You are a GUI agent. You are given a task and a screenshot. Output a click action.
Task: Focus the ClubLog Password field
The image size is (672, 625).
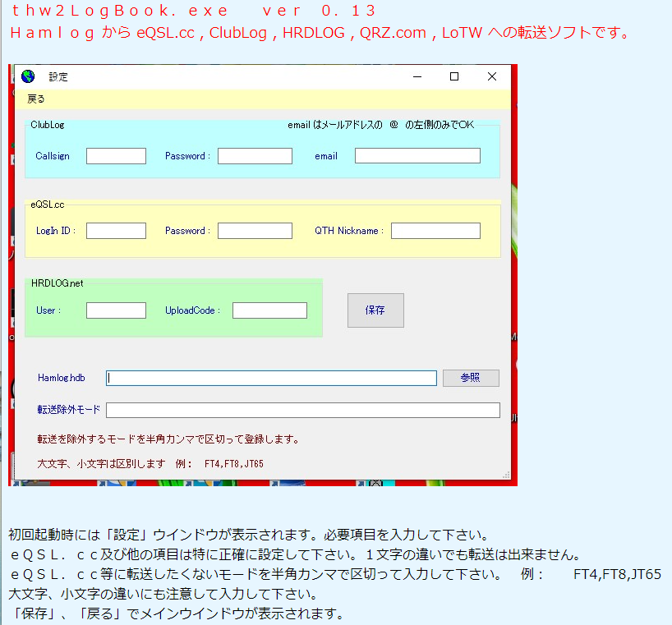(255, 156)
